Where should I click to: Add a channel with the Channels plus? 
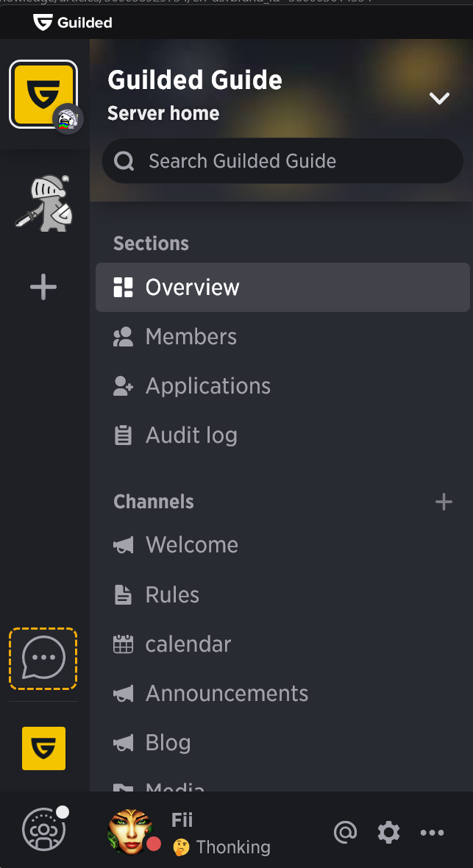(444, 502)
